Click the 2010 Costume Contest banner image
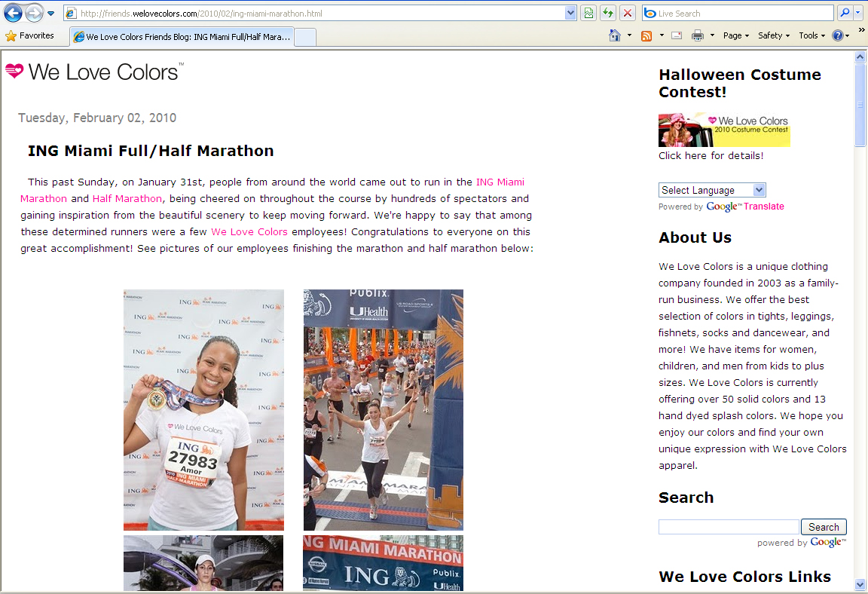Screen dimensions: 868x594 click(724, 130)
